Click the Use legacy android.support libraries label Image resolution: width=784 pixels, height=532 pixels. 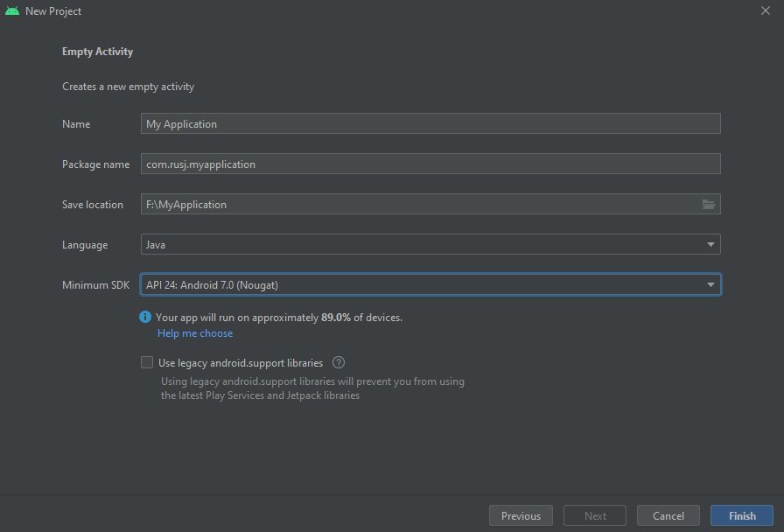tap(241, 362)
